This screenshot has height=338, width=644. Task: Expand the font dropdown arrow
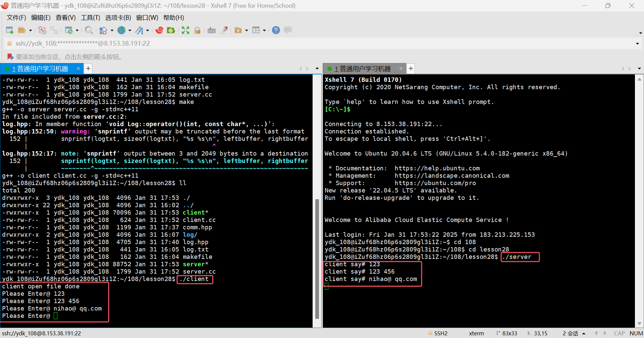148,31
